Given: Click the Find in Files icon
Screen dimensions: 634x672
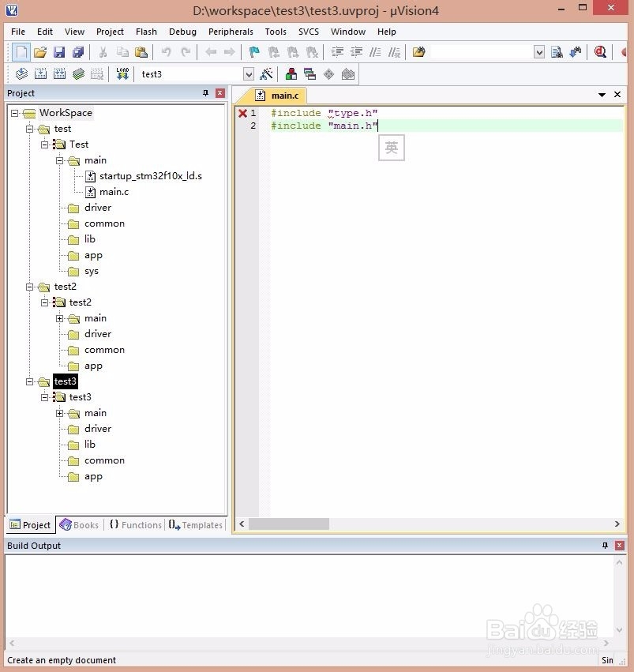Looking at the screenshot, I should pyautogui.click(x=418, y=52).
